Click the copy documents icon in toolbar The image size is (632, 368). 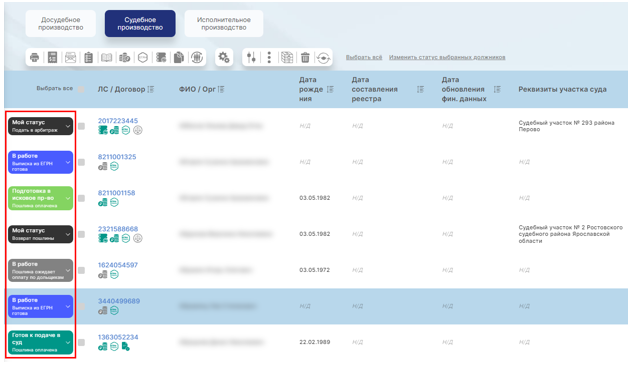[x=179, y=58]
